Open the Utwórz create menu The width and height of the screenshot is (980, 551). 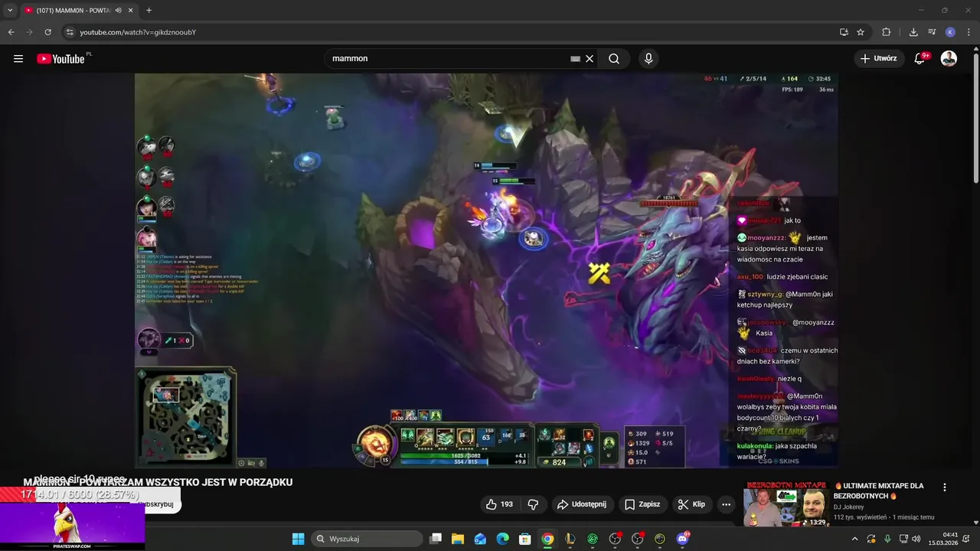878,58
